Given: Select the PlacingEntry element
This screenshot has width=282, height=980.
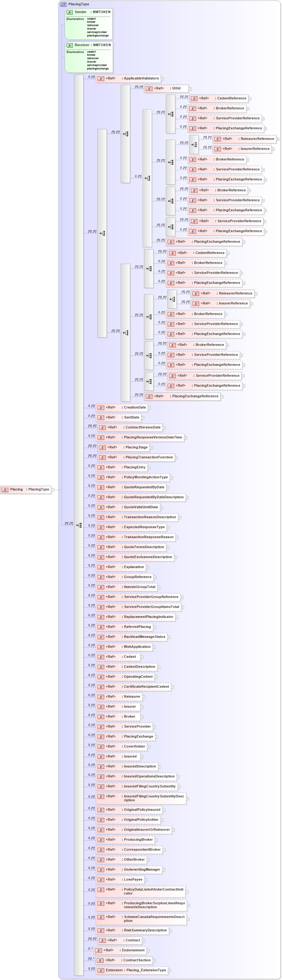Looking at the screenshot, I should click(122, 467).
